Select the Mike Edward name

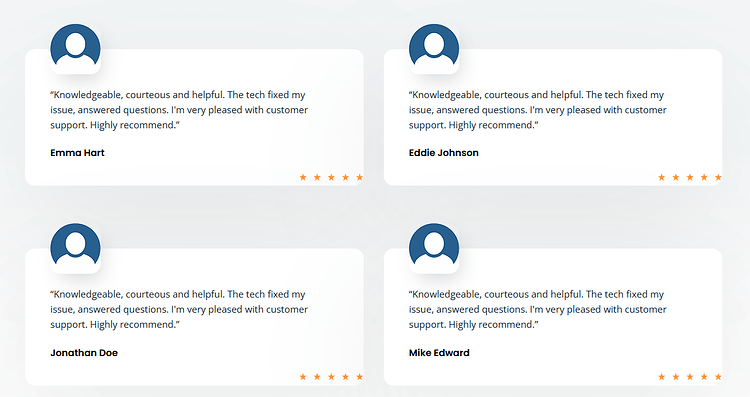click(439, 353)
